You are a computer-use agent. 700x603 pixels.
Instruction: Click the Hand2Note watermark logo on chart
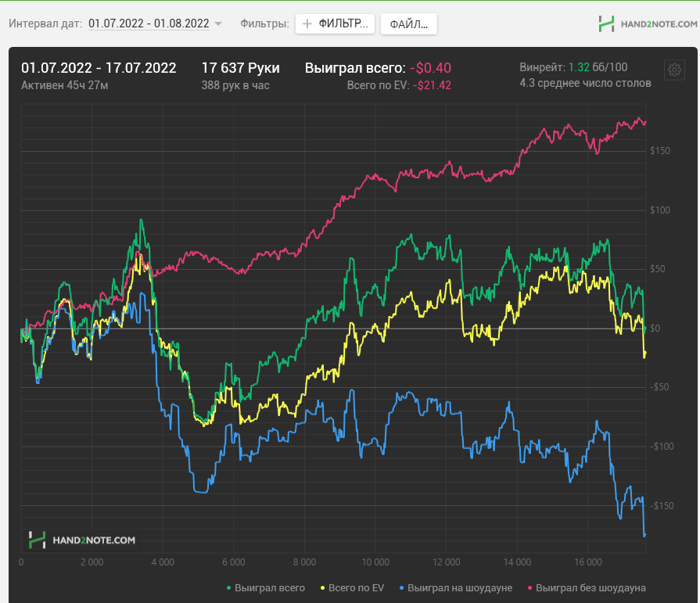[x=81, y=540]
